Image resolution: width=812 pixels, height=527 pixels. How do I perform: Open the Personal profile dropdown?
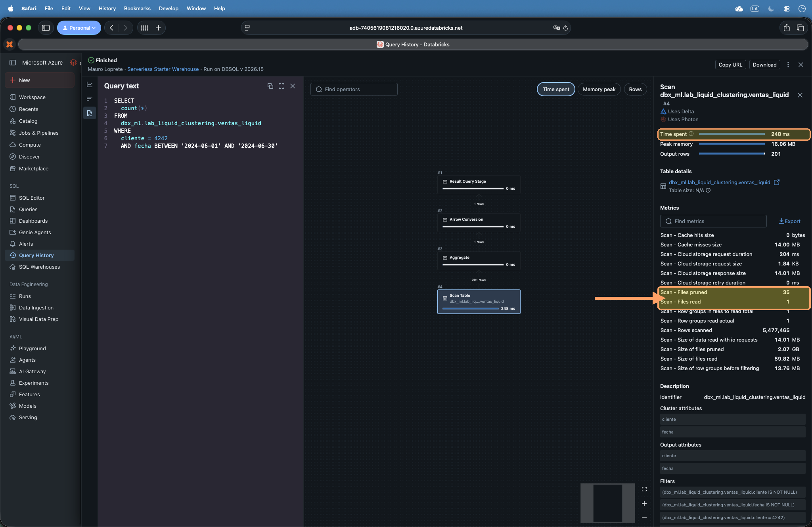click(x=79, y=28)
